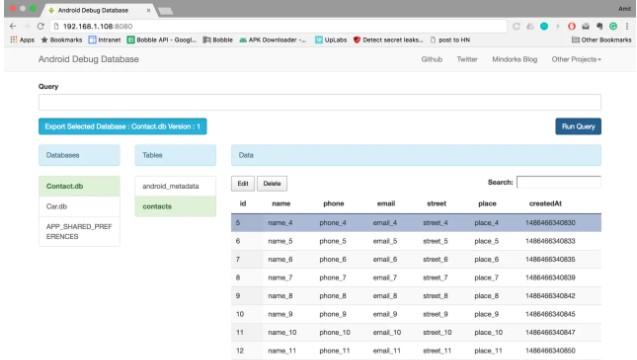
Task: Open the post to HN bookmark
Action: click(450, 40)
